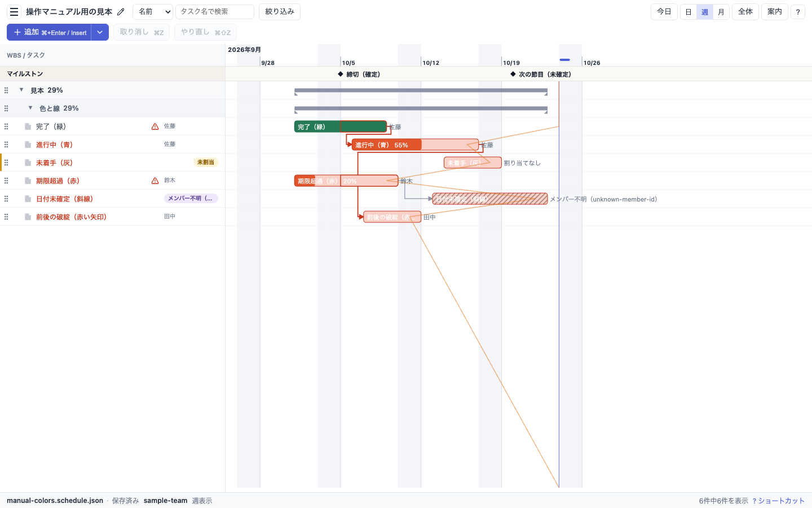The image size is (812, 508).
Task: Open the 追加 button dropdown arrow
Action: 100,32
